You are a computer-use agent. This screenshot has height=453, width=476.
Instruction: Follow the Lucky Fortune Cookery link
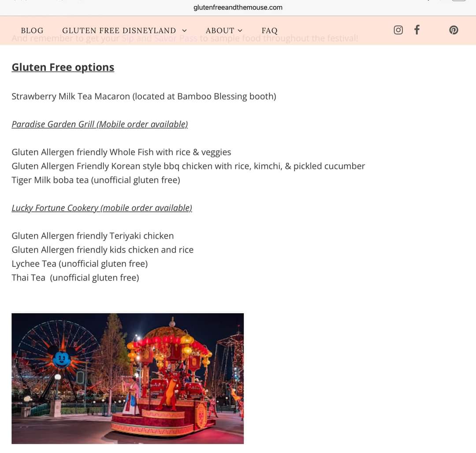102,208
